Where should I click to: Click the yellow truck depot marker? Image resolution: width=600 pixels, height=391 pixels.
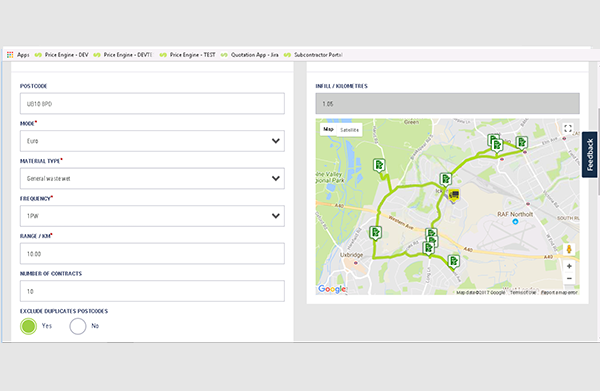click(x=454, y=196)
